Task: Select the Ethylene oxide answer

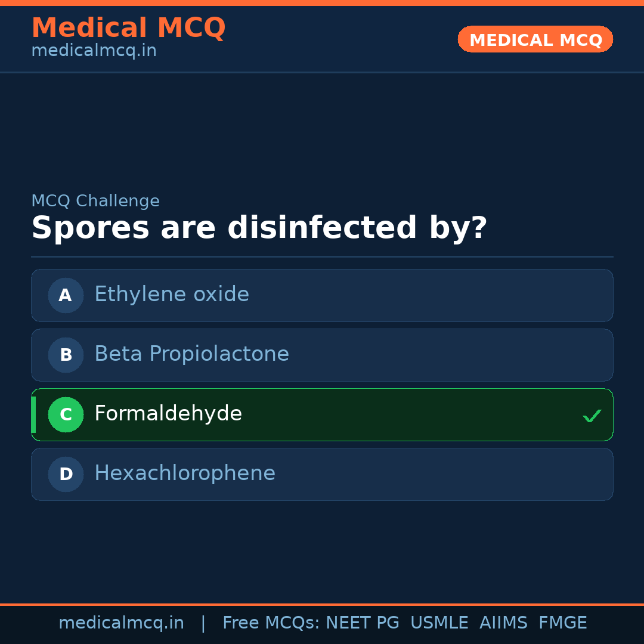Action: click(x=172, y=295)
